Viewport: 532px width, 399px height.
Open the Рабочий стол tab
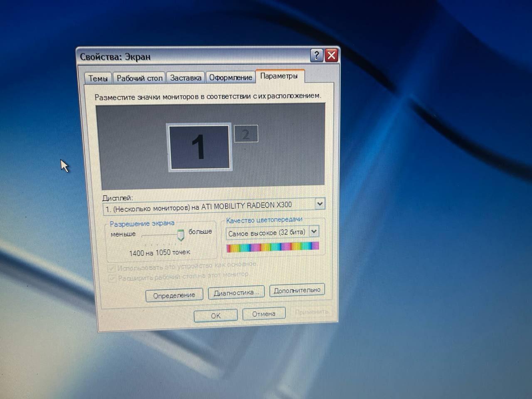click(x=139, y=78)
